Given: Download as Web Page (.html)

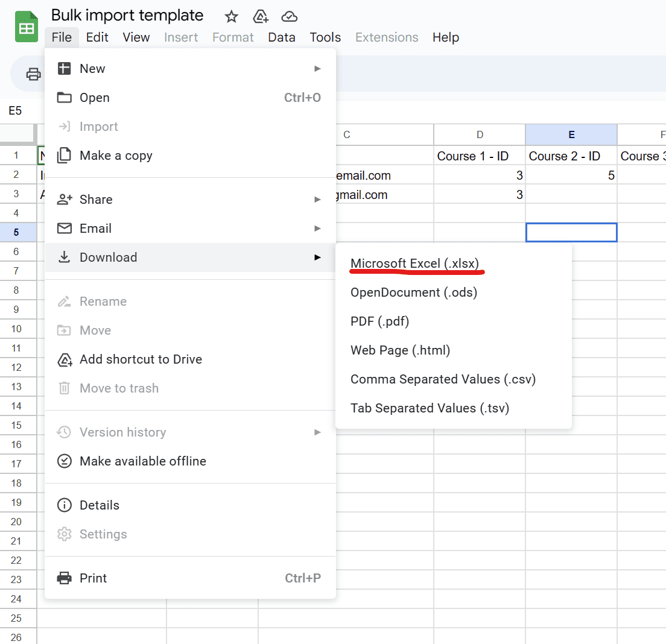Looking at the screenshot, I should click(453, 350).
